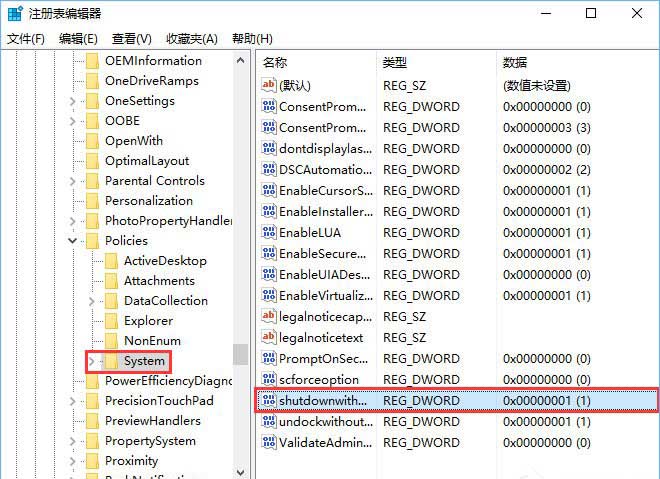660x479 pixels.
Task: Open the 查看(V) view menu
Action: tap(131, 39)
